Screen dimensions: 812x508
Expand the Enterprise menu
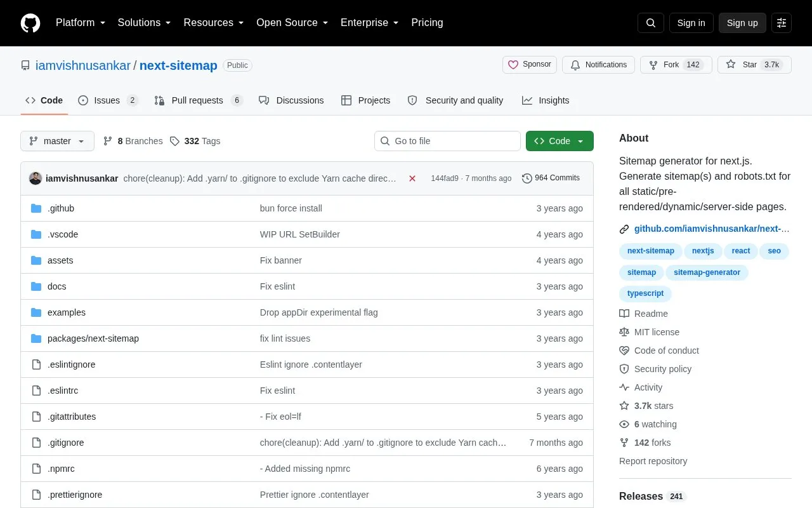click(x=370, y=23)
